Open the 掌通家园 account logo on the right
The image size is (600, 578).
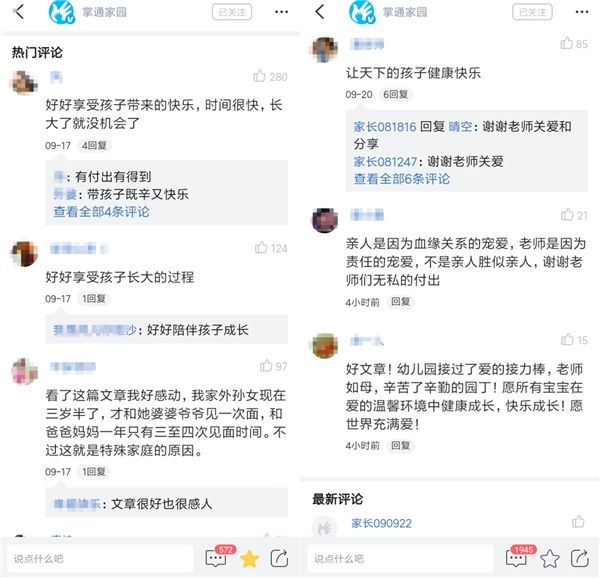[362, 12]
